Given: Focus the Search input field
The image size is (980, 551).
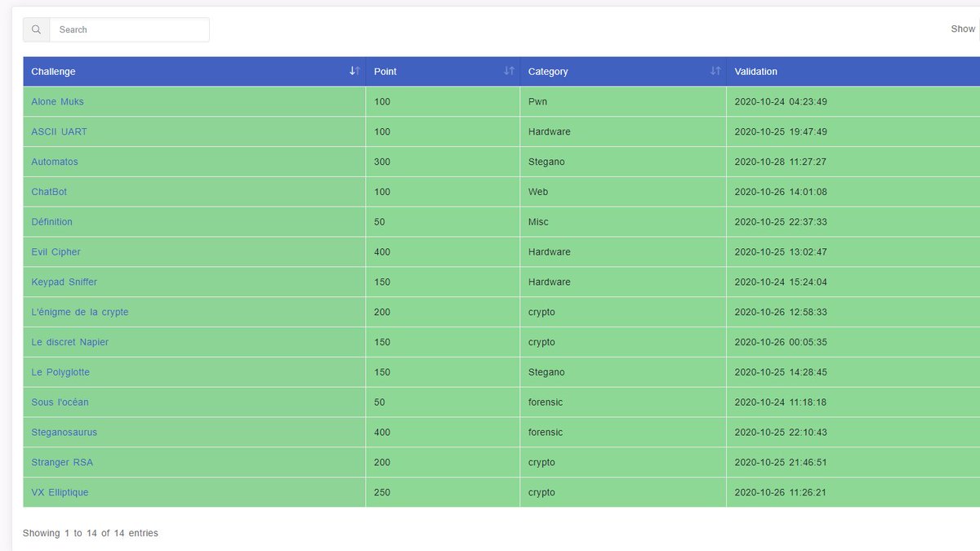Looking at the screenshot, I should (x=129, y=29).
